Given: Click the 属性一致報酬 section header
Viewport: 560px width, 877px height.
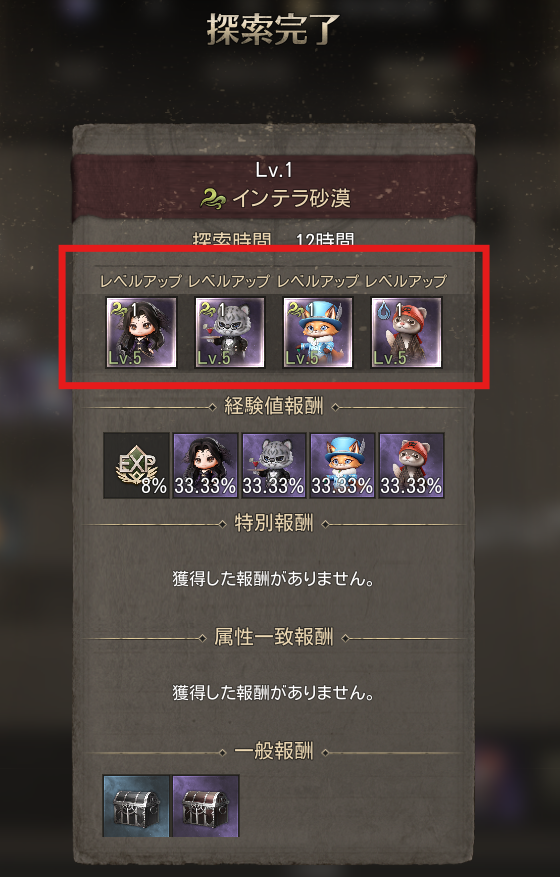Looking at the screenshot, I should (x=274, y=636).
